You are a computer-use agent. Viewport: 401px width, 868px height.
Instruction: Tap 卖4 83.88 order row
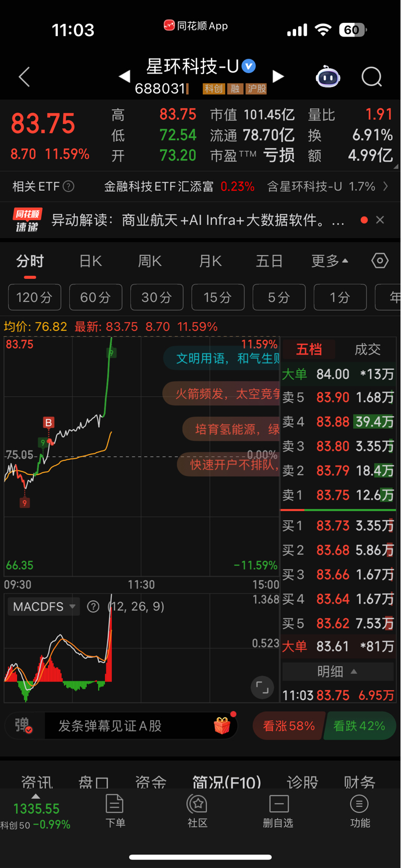(x=338, y=421)
